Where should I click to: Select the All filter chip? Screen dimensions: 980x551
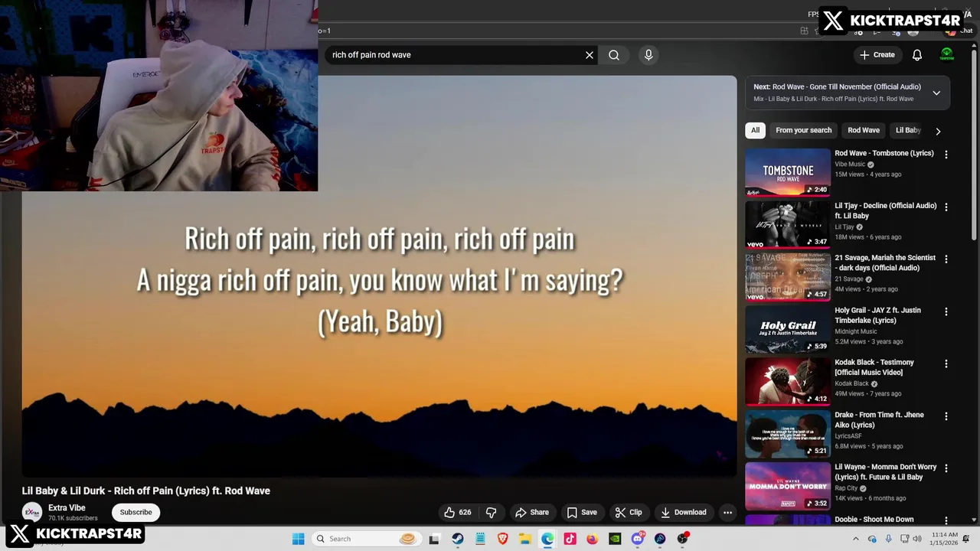click(755, 130)
